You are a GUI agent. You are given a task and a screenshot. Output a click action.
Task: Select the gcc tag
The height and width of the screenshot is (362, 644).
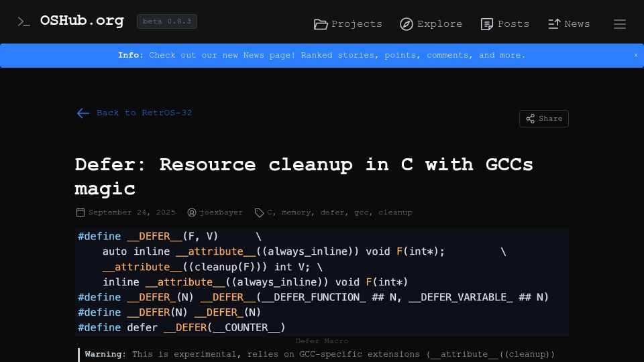(362, 213)
